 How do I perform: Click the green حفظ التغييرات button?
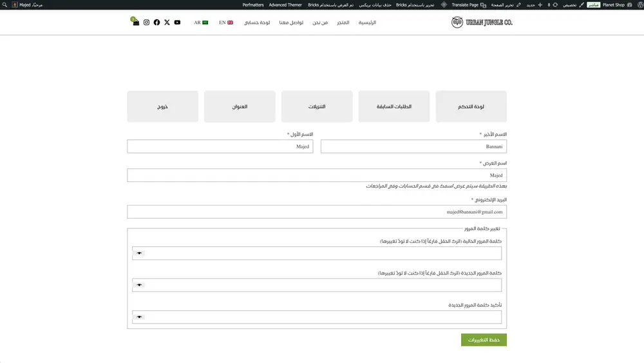tap(484, 340)
